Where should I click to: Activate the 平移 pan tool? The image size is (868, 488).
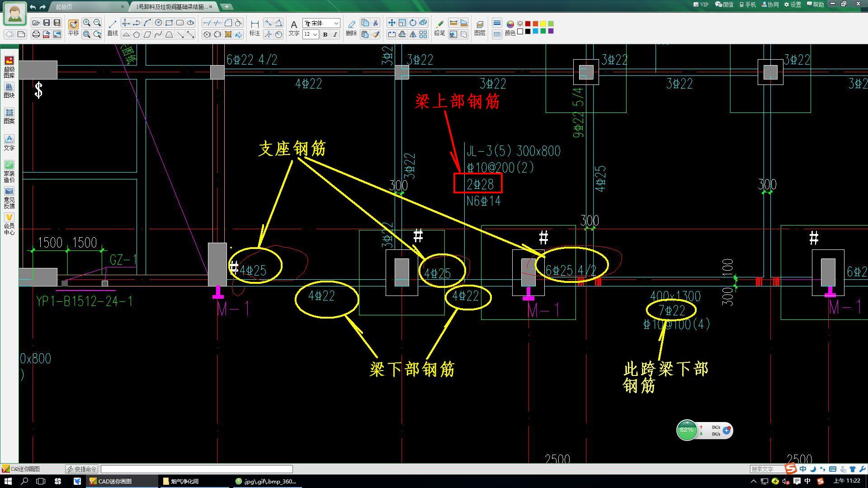pos(73,28)
